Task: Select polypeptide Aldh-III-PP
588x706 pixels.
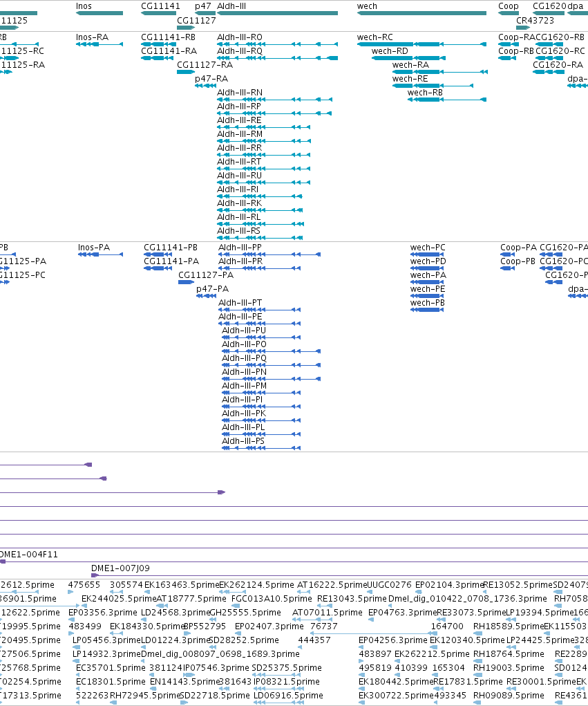Action: point(240,248)
